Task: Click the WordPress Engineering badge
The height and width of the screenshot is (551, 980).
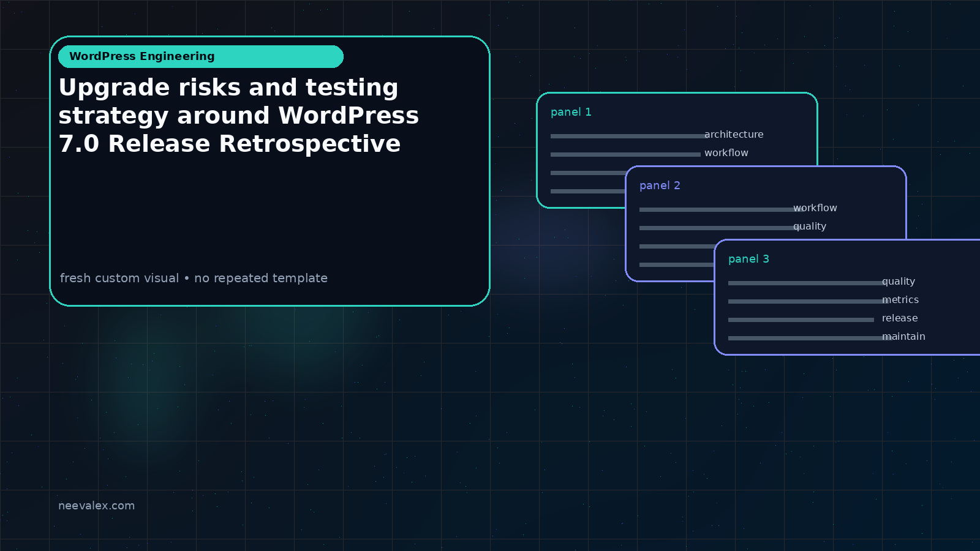Action: [x=201, y=56]
